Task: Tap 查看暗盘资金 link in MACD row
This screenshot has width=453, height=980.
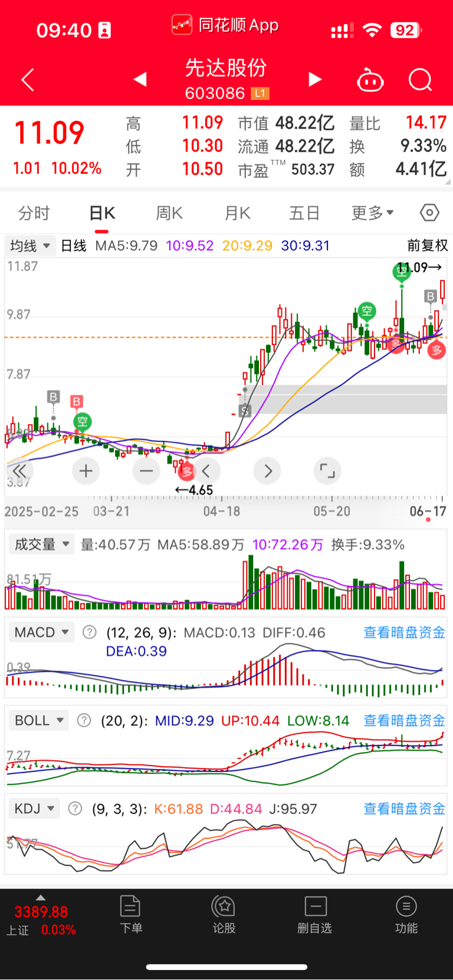Action: (404, 632)
